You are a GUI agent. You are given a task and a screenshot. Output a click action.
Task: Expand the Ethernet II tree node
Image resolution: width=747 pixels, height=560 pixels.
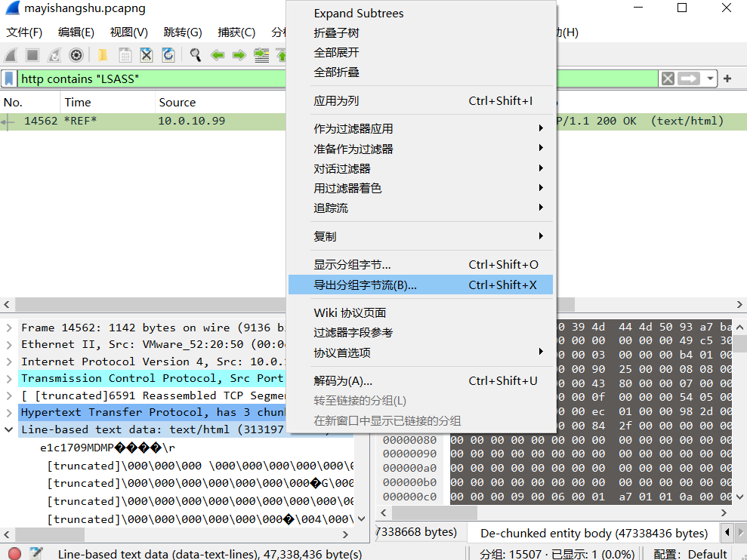[x=9, y=345]
